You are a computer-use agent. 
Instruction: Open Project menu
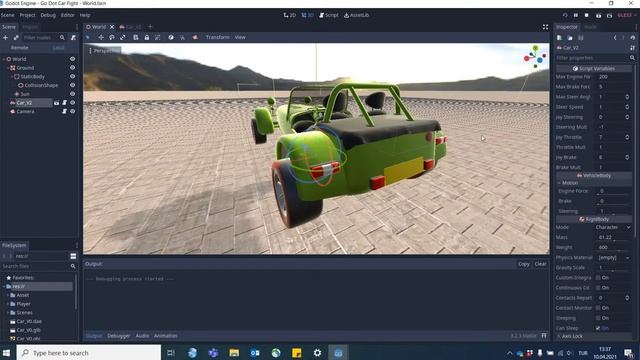(x=27, y=15)
